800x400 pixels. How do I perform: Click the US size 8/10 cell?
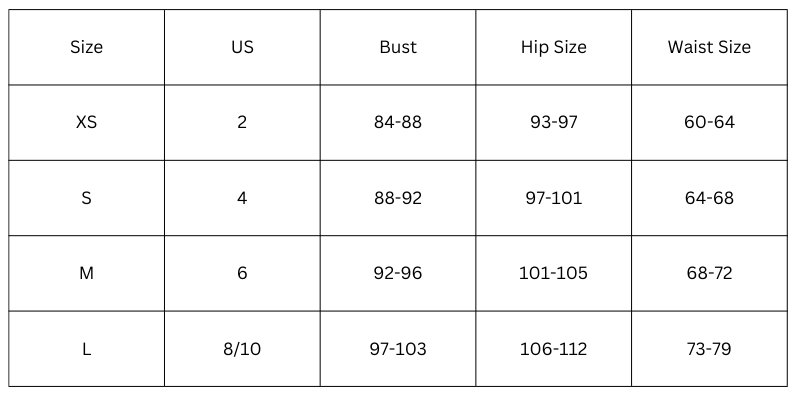point(242,349)
